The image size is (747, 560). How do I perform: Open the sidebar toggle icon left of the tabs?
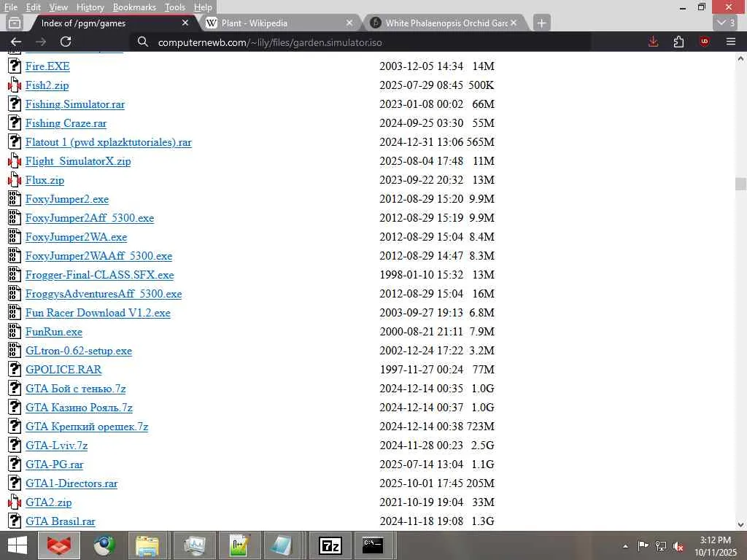coord(15,23)
